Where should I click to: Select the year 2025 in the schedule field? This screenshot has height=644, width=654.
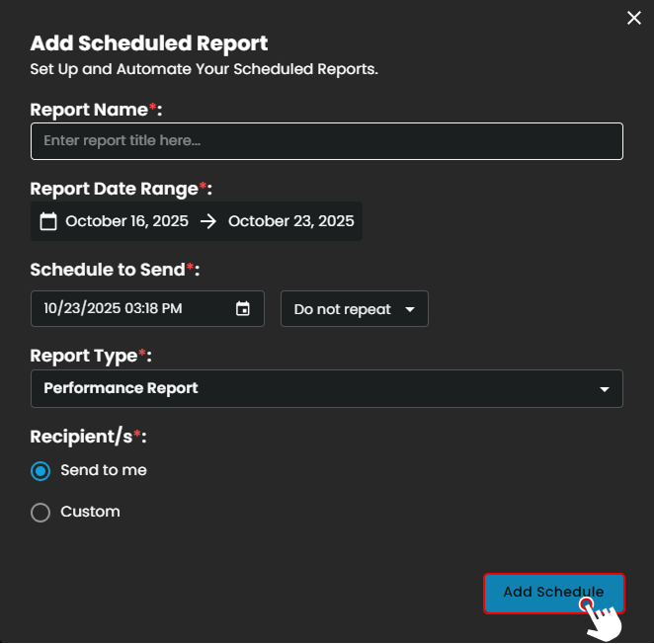click(102, 308)
